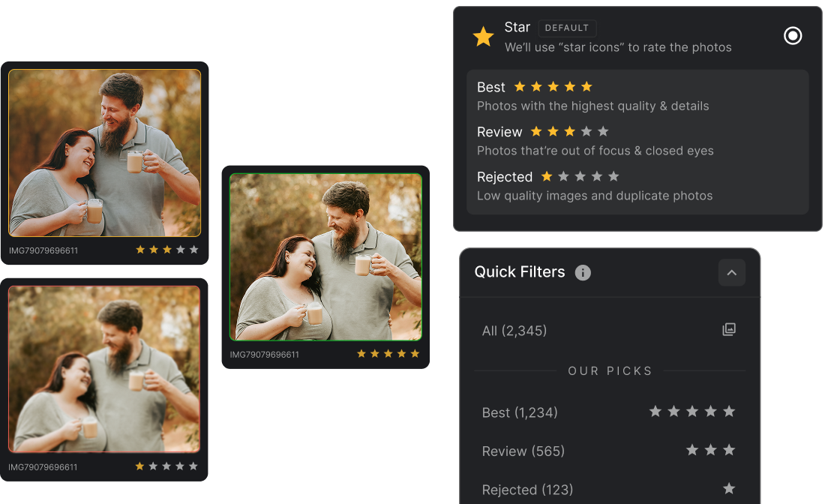The image size is (828, 504).
Task: Click the large yellow Star icon
Action: point(483,37)
